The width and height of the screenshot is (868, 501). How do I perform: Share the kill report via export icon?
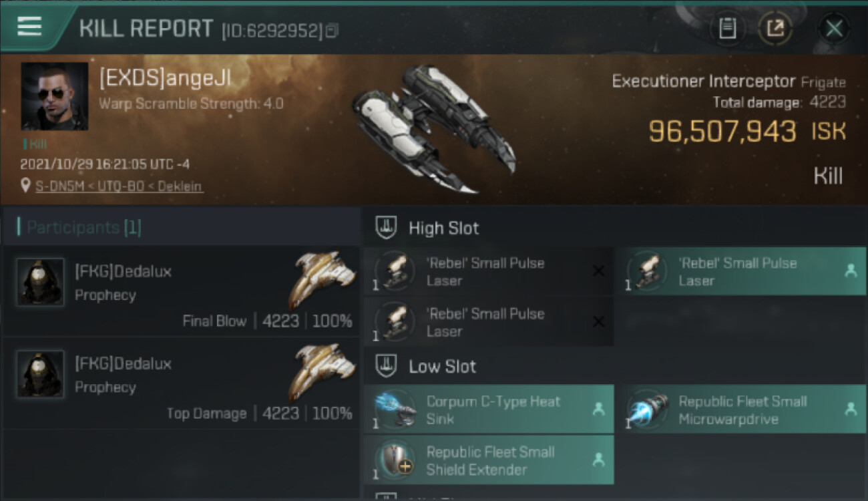click(x=775, y=28)
